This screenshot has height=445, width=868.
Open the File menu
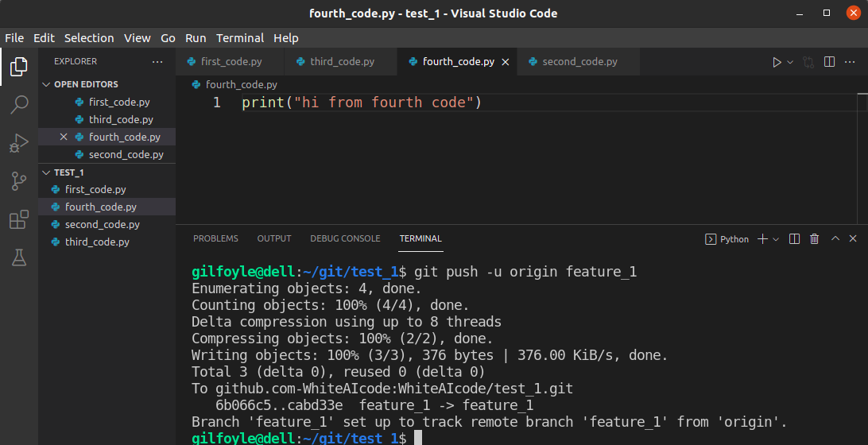click(x=14, y=37)
